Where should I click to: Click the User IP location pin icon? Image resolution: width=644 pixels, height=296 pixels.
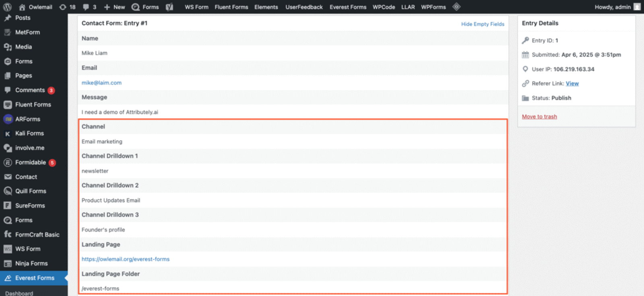(x=525, y=69)
